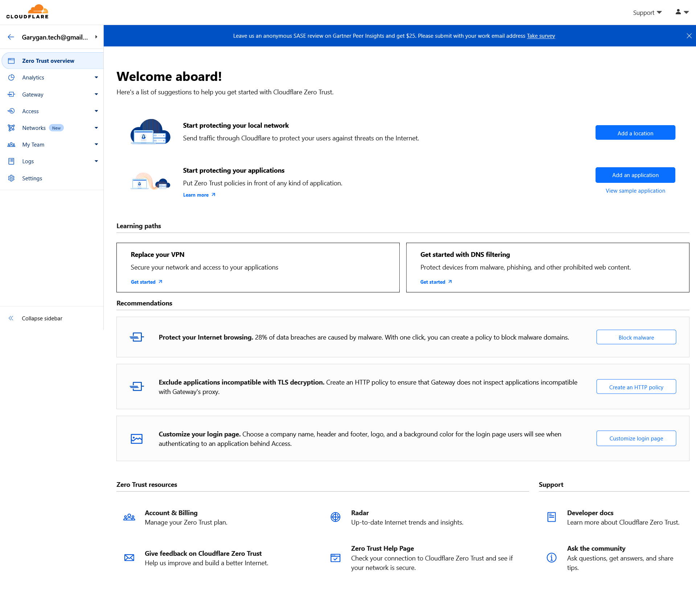696x616 pixels.
Task: Click the Collapse sidebar double-chevron icon
Action: coord(11,318)
